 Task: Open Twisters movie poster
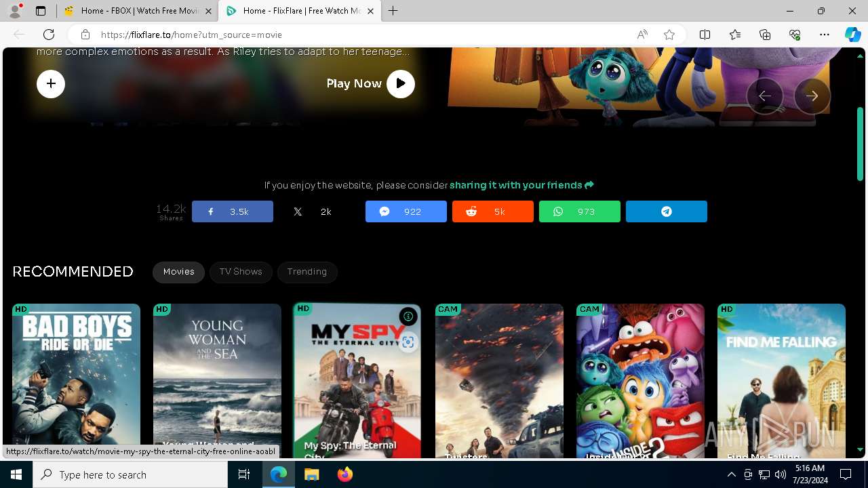tap(499, 381)
